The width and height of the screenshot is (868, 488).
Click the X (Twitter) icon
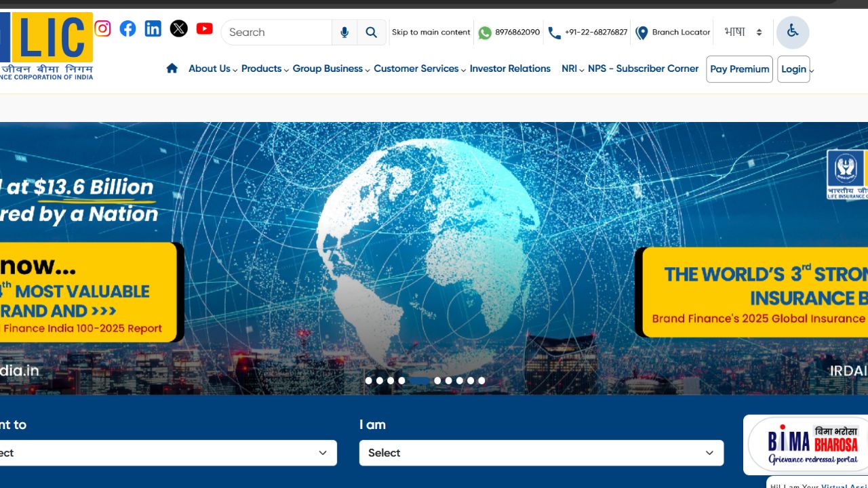tap(178, 28)
